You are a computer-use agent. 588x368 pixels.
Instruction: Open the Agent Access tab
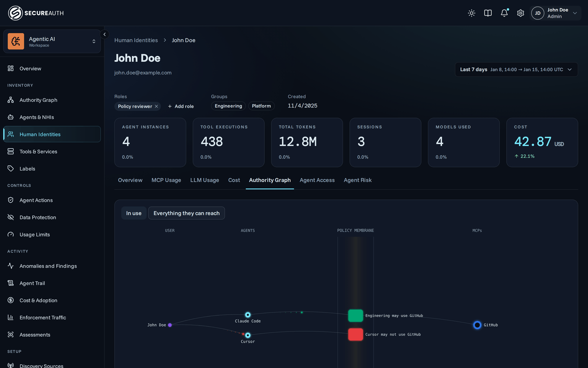coord(317,180)
